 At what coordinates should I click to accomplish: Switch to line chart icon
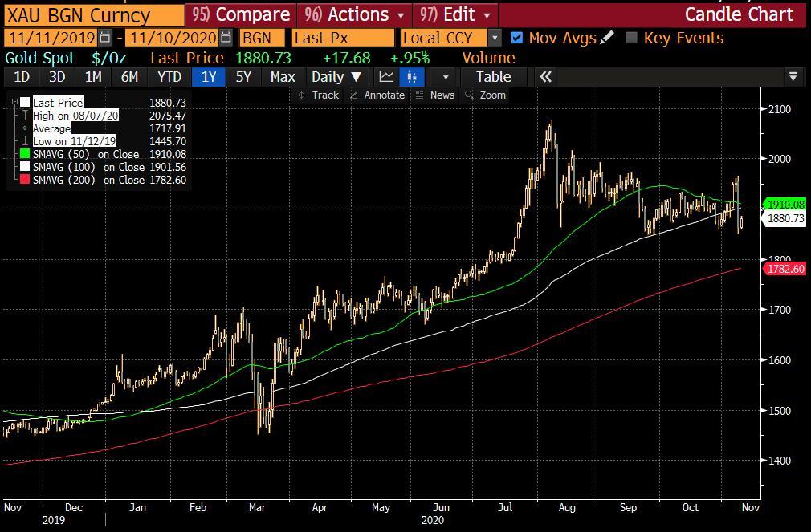[386, 77]
